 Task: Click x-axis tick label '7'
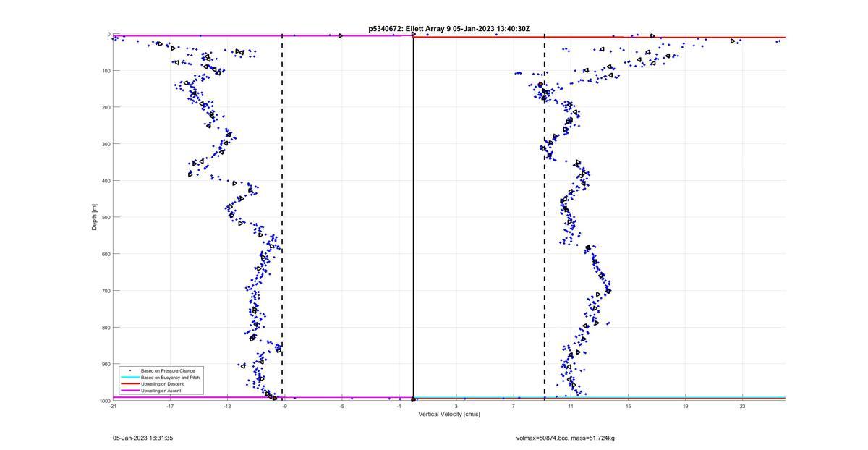(x=514, y=406)
